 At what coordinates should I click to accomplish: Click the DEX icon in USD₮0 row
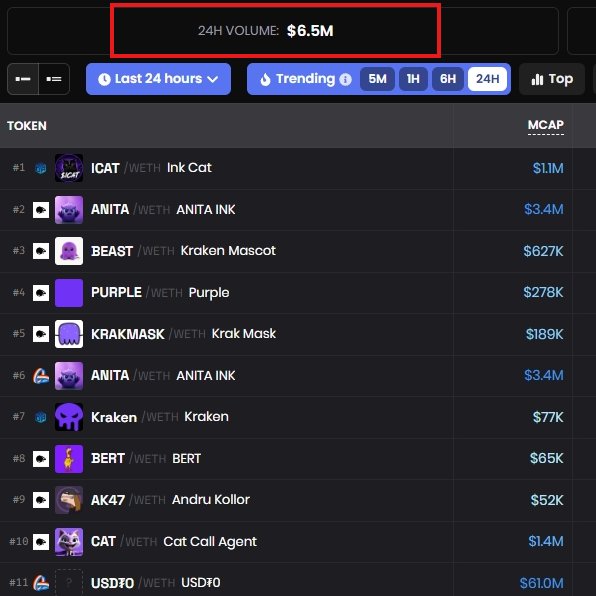[x=41, y=583]
